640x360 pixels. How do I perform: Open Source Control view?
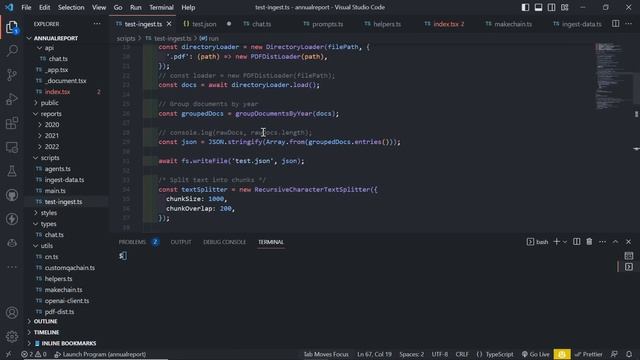point(12,75)
